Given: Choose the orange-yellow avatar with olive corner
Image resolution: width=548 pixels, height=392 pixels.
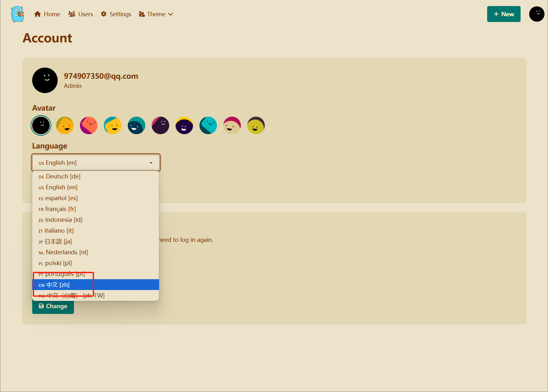Looking at the screenshot, I should [x=65, y=125].
